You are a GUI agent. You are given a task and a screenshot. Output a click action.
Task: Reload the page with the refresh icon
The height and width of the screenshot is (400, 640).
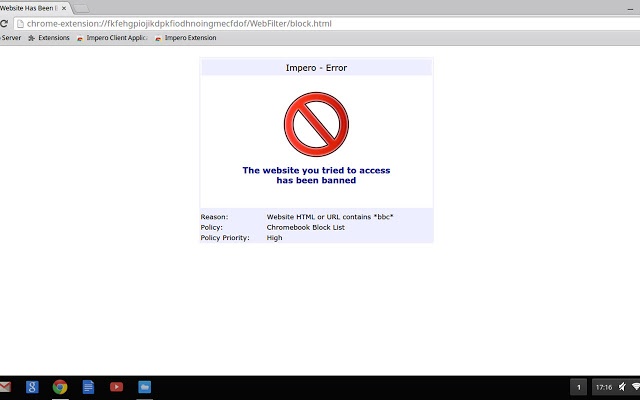point(3,24)
